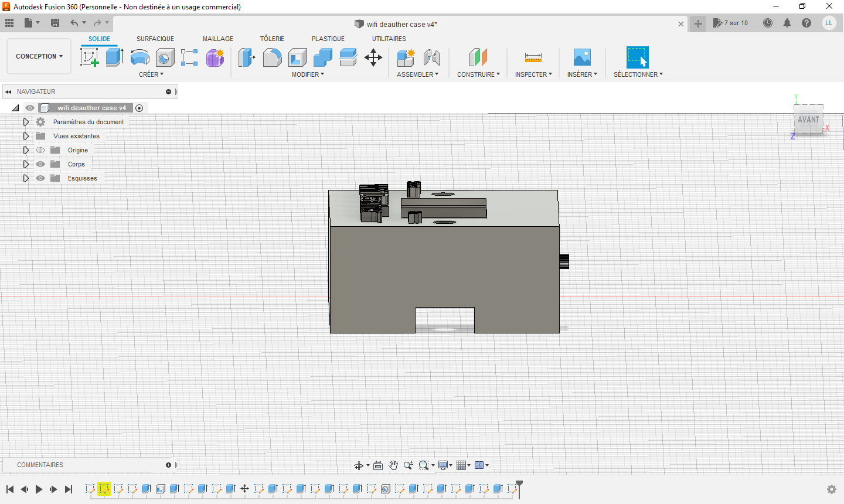Screen dimensions: 844x504
Task: Click the Insert image icon
Action: coord(582,57)
